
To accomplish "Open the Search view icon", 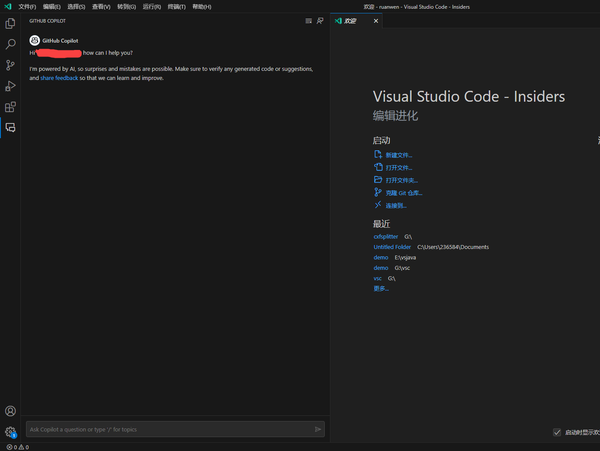I will pyautogui.click(x=10, y=44).
